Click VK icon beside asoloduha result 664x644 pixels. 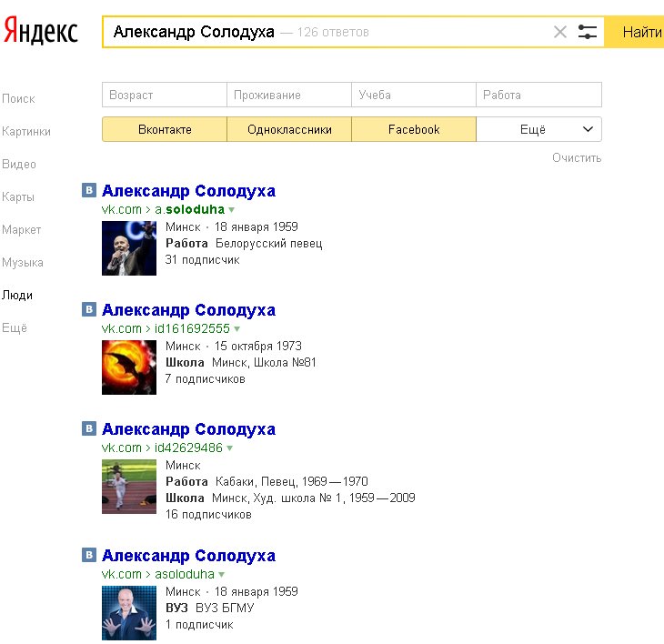[x=89, y=555]
